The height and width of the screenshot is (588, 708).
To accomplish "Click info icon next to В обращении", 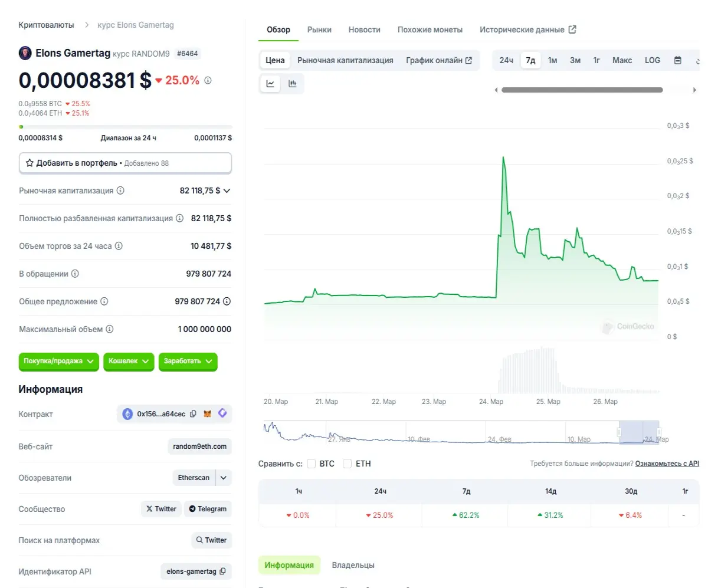I will [75, 274].
